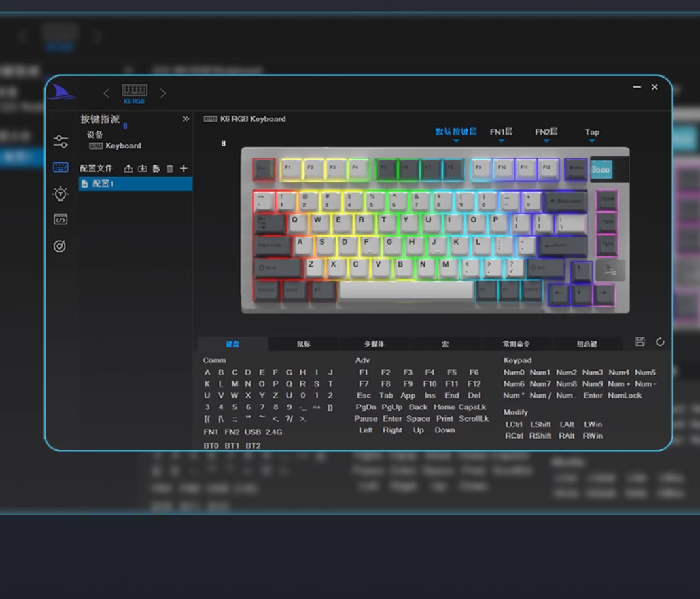Image resolution: width=700 pixels, height=599 pixels.
Task: Collapse the 按键指派 panel with double chevron
Action: (x=186, y=119)
